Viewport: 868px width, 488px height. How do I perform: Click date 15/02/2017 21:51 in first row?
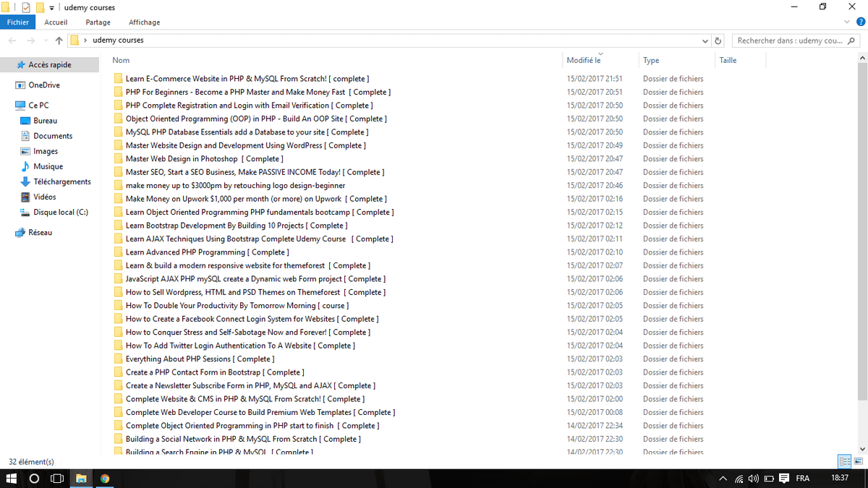coord(595,79)
